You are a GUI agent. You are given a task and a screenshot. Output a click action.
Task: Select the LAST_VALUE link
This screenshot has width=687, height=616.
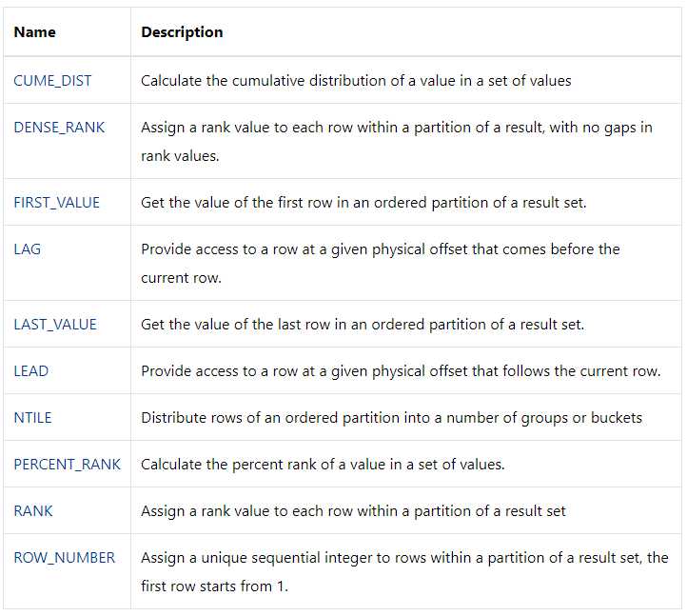coord(55,325)
